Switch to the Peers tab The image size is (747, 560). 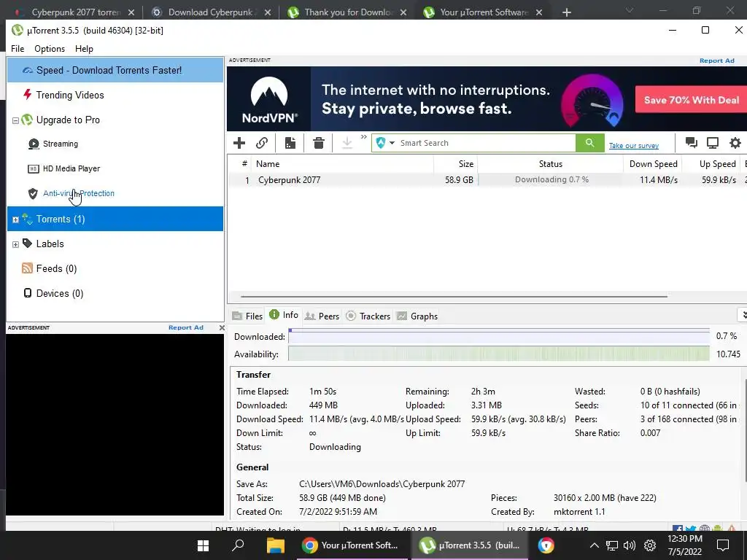[322, 316]
